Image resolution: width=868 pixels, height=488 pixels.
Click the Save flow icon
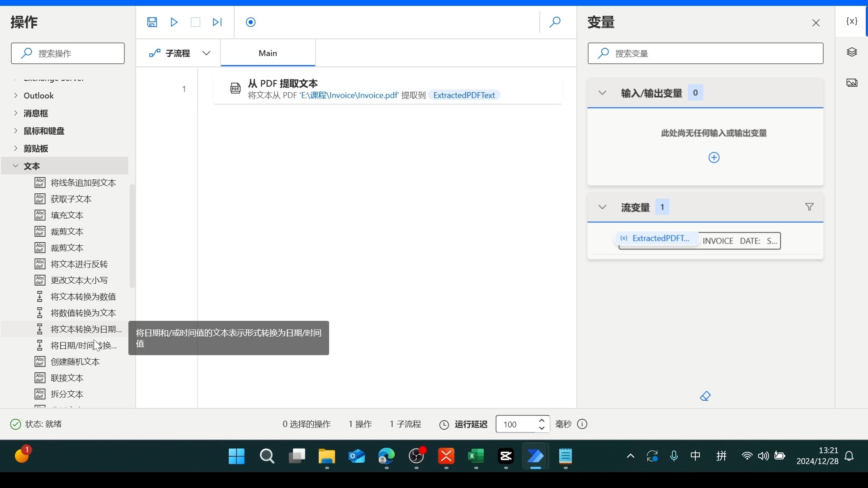pos(152,22)
